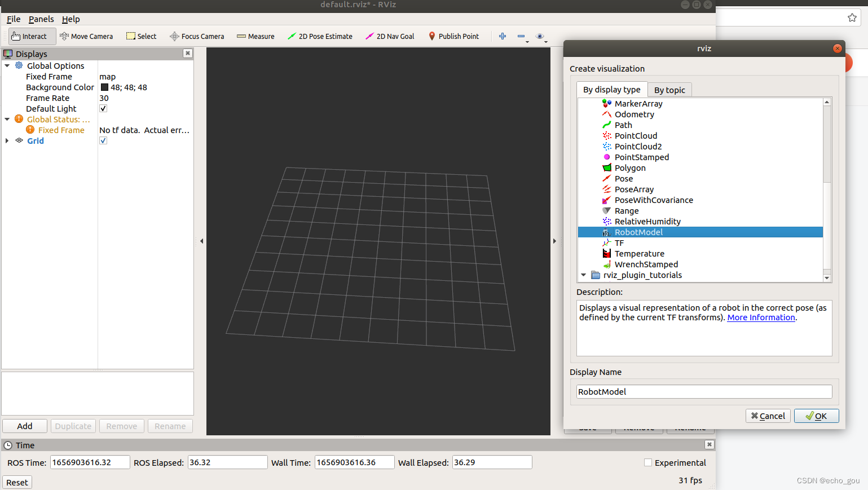Activate the Focus Camera tool
The image size is (868, 490).
click(197, 36)
